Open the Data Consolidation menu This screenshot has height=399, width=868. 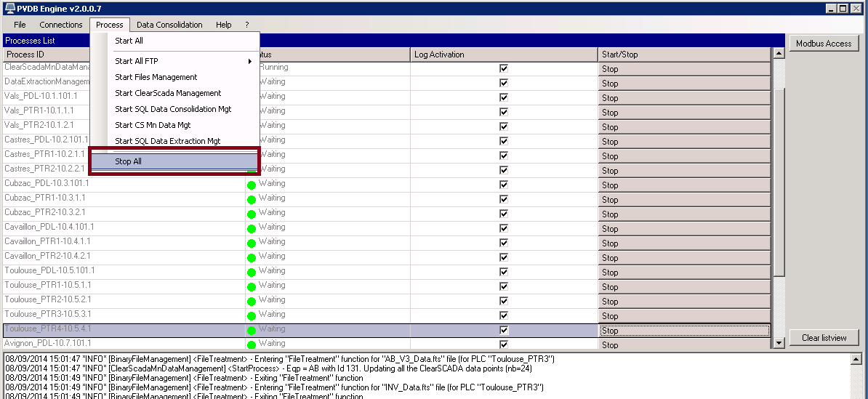click(169, 25)
